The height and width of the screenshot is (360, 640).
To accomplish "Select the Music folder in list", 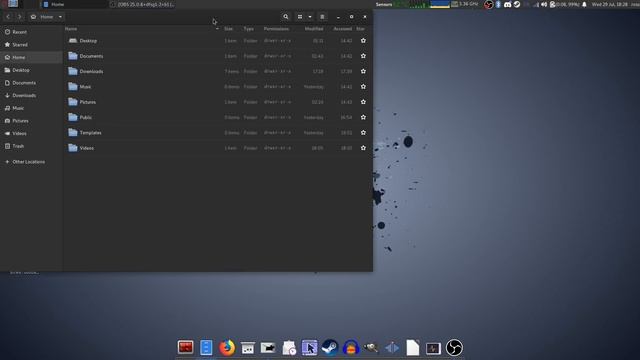I will pyautogui.click(x=218, y=87).
